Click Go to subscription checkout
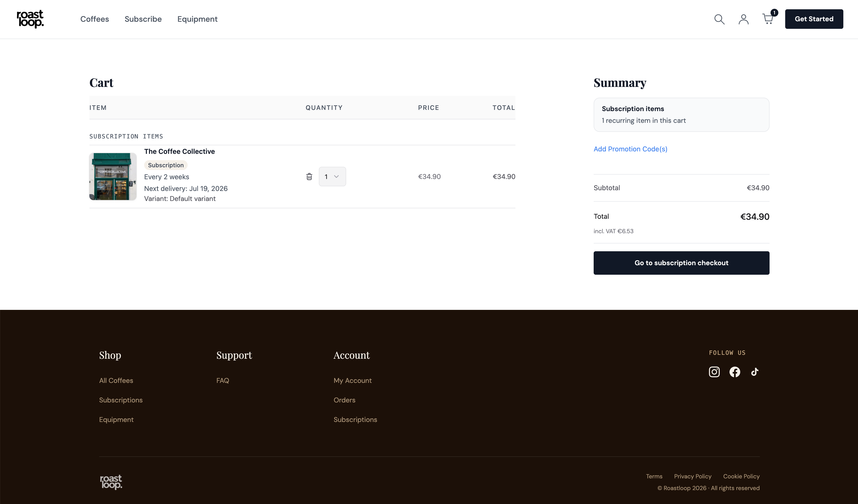Image resolution: width=858 pixels, height=504 pixels. click(x=681, y=263)
